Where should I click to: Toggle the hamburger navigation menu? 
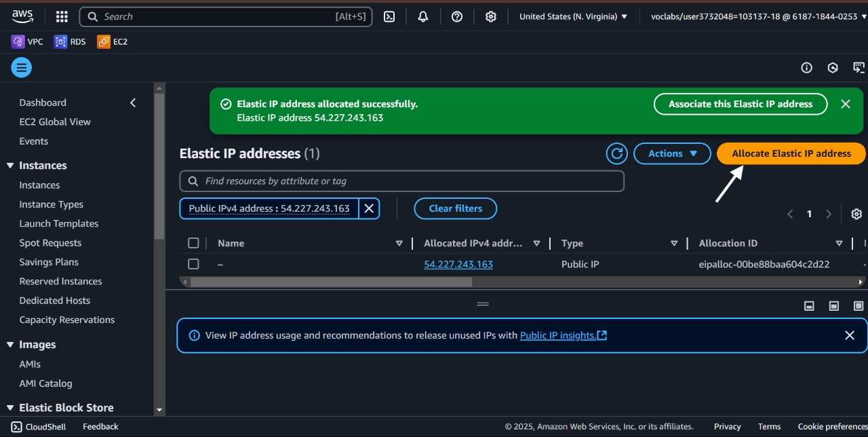pos(21,67)
